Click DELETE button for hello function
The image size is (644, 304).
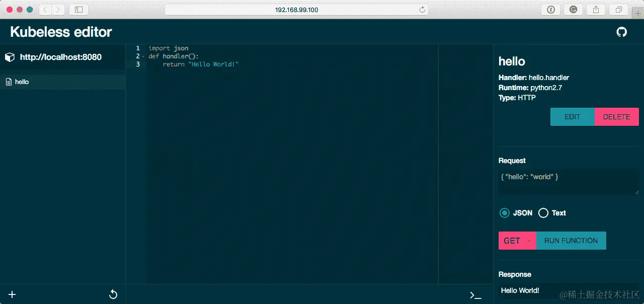click(x=617, y=117)
